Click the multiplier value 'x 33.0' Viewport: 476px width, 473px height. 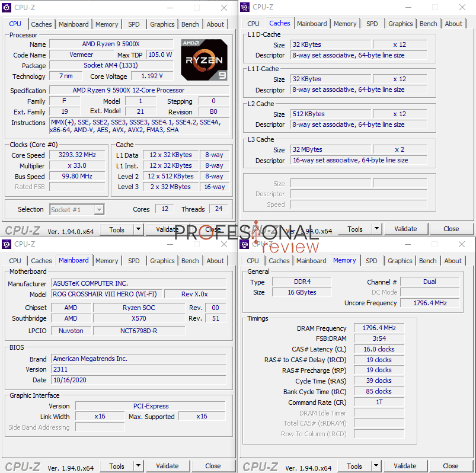(77, 165)
